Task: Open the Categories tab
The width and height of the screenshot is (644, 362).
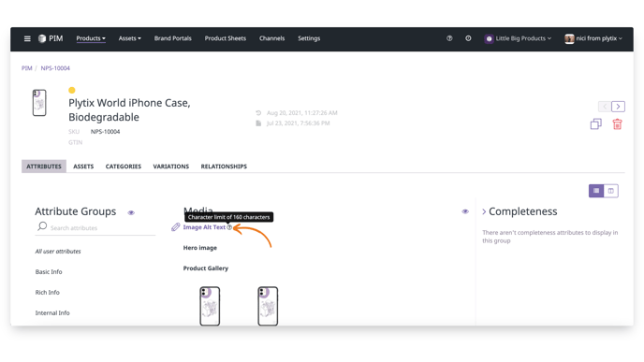Action: tap(124, 167)
